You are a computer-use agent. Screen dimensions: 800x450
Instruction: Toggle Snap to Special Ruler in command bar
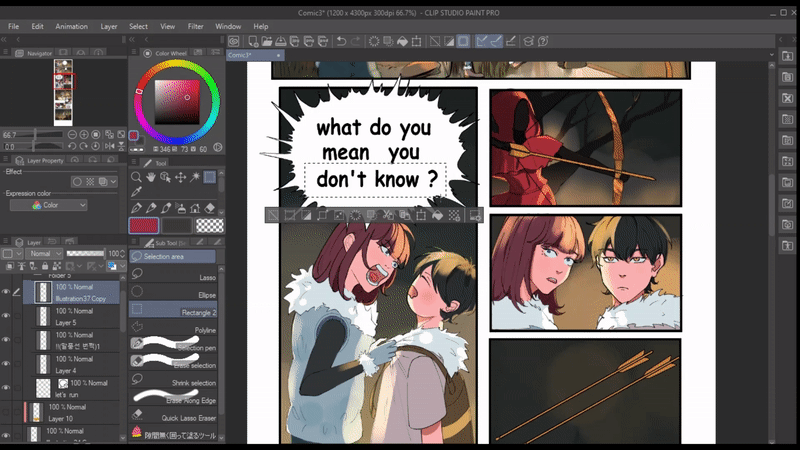click(x=495, y=41)
